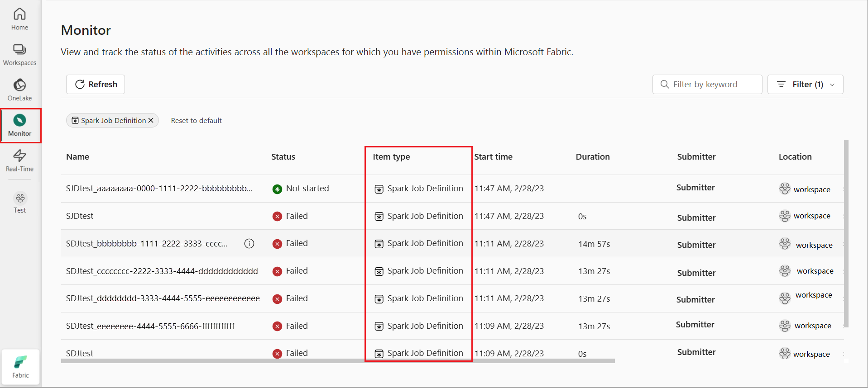This screenshot has width=868, height=388.
Task: Expand the Filter (1) dropdown
Action: (805, 85)
